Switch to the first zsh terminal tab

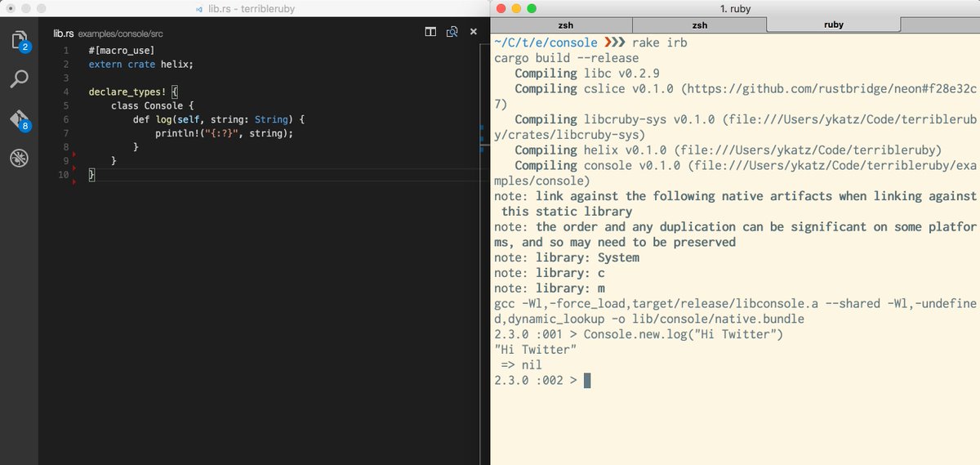[563, 25]
